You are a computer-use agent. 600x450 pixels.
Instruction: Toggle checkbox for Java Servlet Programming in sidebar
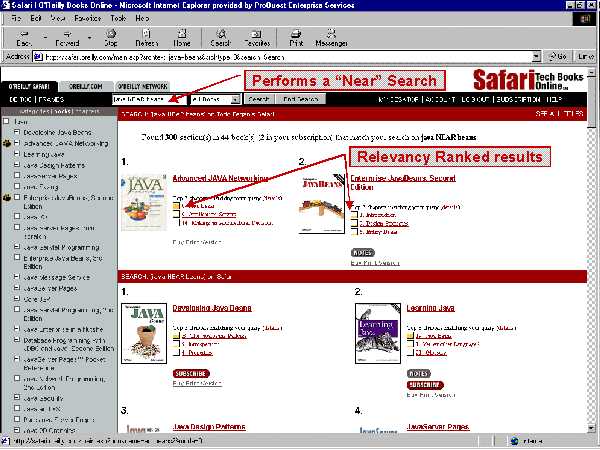[x=17, y=247]
